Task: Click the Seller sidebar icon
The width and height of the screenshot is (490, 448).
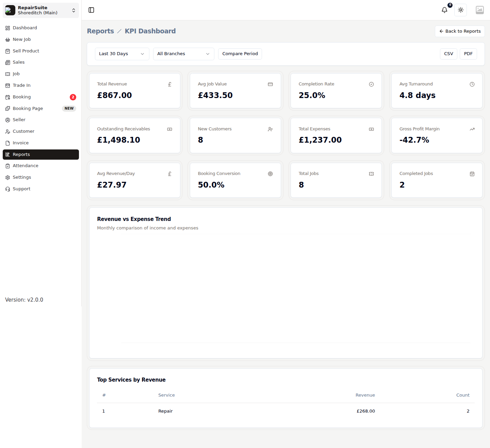Action: coord(8,120)
